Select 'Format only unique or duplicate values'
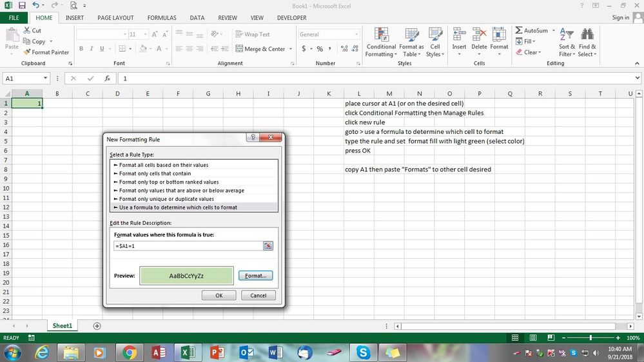 [x=194, y=199]
